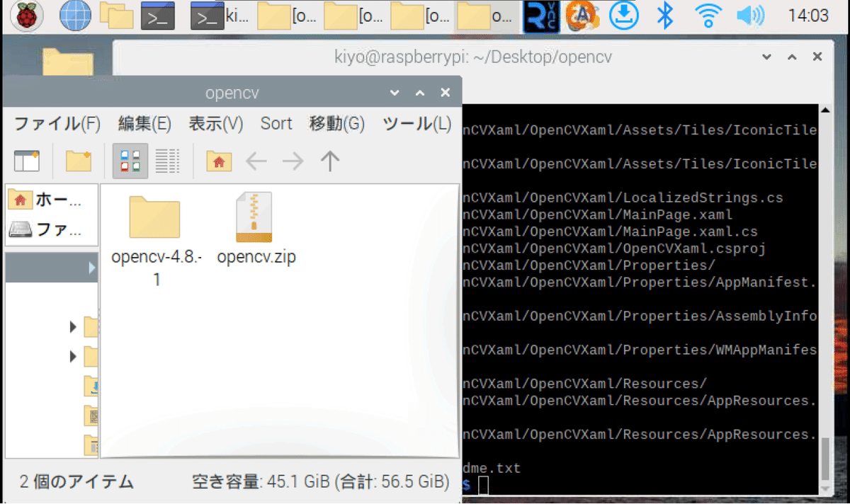Click the '2 個のアイテム' status text
The width and height of the screenshot is (850, 504).
point(76,482)
